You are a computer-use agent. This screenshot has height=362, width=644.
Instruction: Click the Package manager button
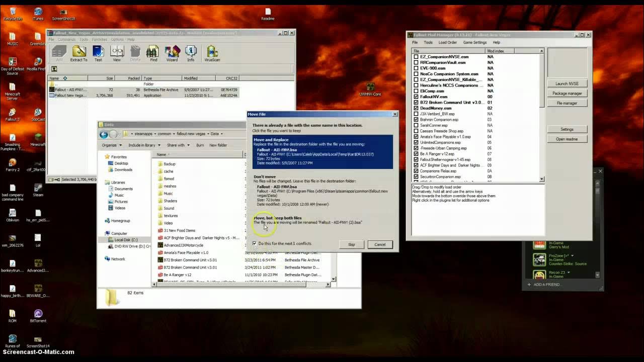(567, 93)
